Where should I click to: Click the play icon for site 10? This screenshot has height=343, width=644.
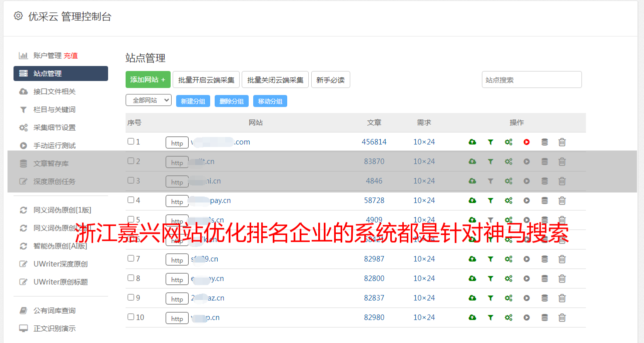526,317
